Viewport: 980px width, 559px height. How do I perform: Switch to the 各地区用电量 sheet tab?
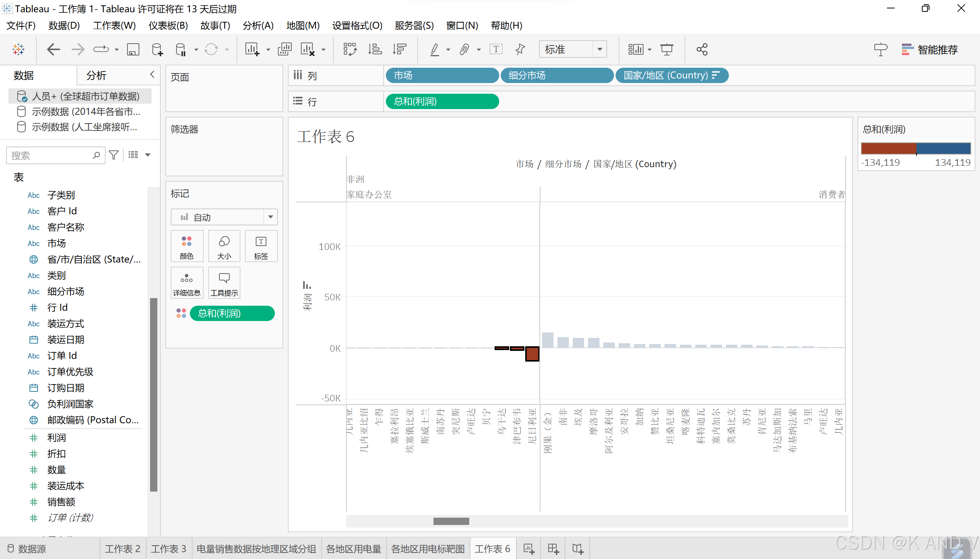click(353, 549)
